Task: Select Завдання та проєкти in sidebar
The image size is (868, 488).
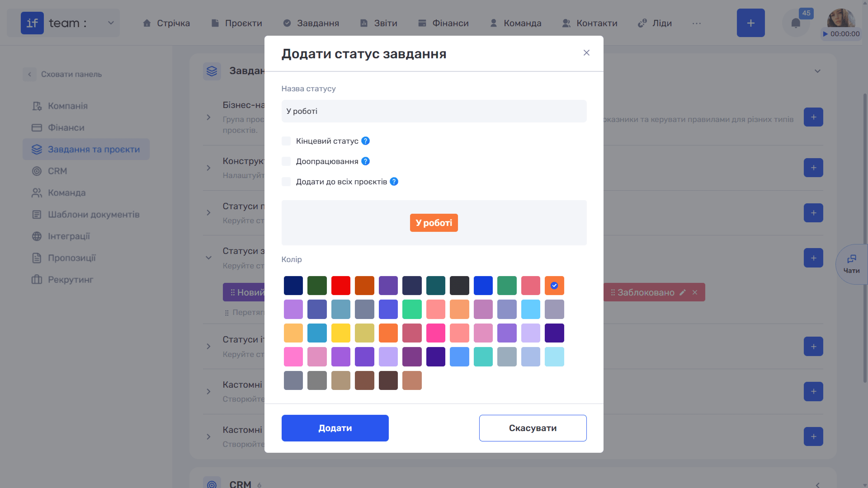Action: tap(86, 149)
